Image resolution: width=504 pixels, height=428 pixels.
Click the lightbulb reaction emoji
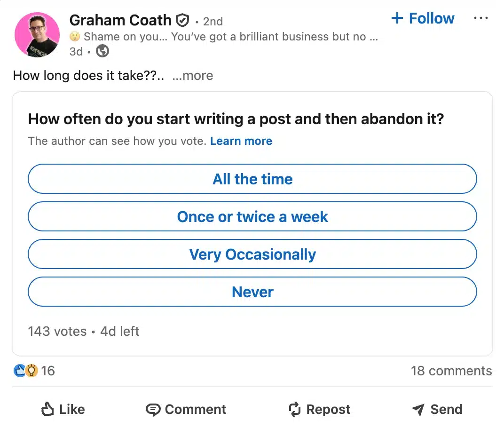[x=31, y=371]
